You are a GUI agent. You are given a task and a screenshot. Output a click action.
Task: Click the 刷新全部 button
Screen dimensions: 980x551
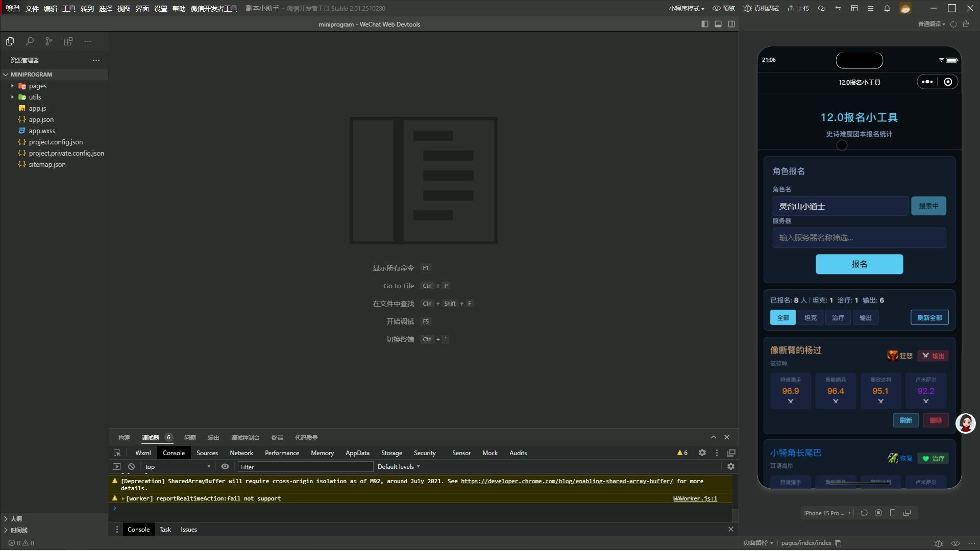coord(929,317)
